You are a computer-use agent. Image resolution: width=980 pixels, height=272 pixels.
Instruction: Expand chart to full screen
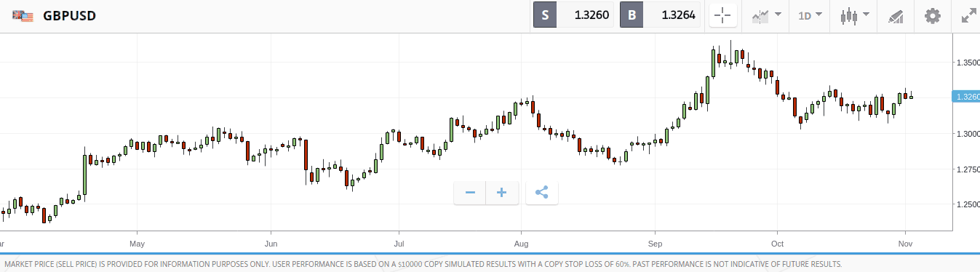click(969, 15)
